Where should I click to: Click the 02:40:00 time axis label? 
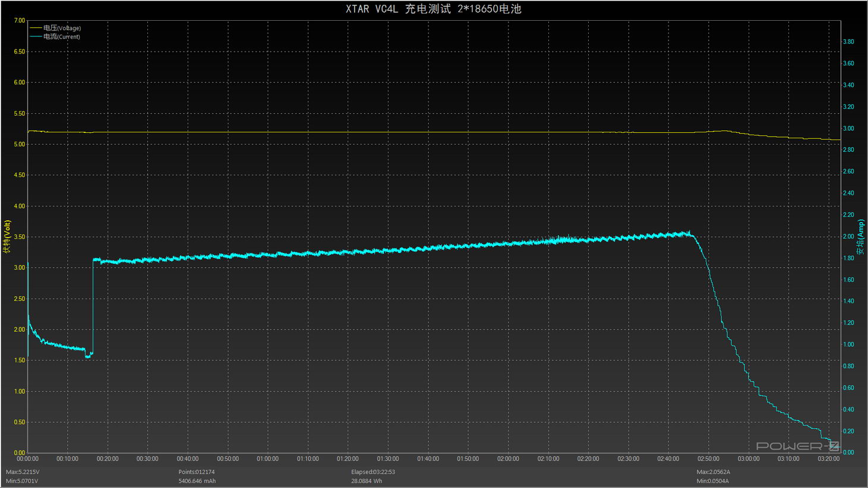pos(668,459)
